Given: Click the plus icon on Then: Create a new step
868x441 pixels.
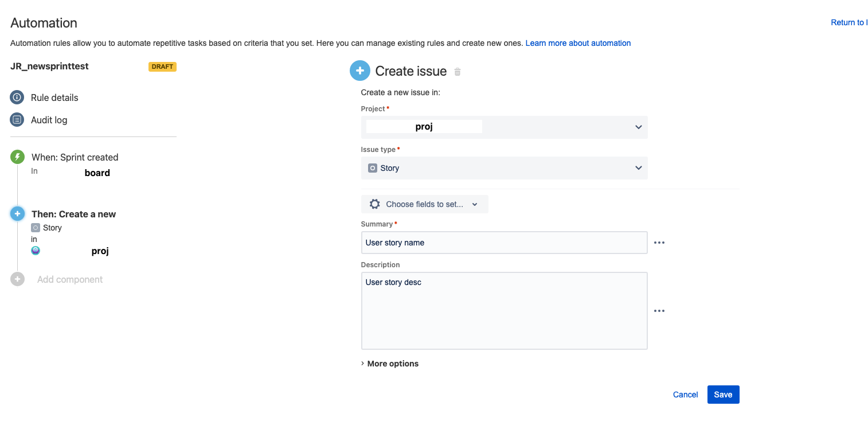Looking at the screenshot, I should pyautogui.click(x=17, y=213).
